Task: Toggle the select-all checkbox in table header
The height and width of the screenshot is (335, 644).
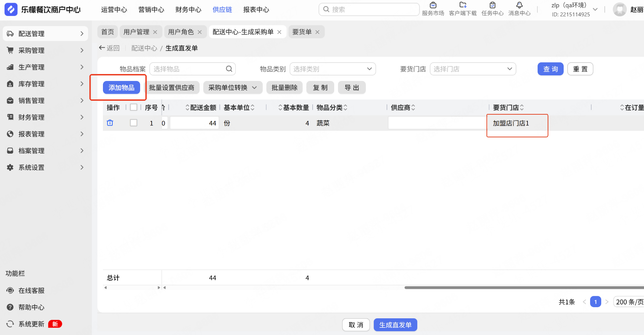Action: [x=134, y=107]
